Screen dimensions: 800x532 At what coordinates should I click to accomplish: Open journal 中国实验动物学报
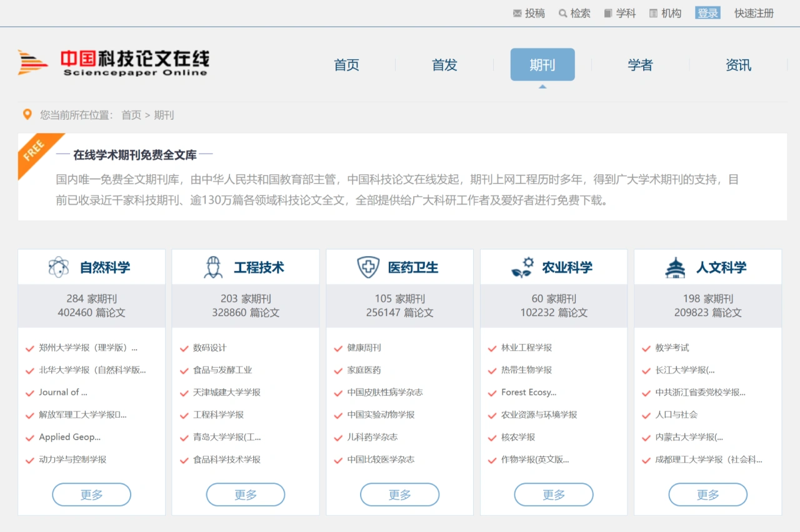[381, 415]
